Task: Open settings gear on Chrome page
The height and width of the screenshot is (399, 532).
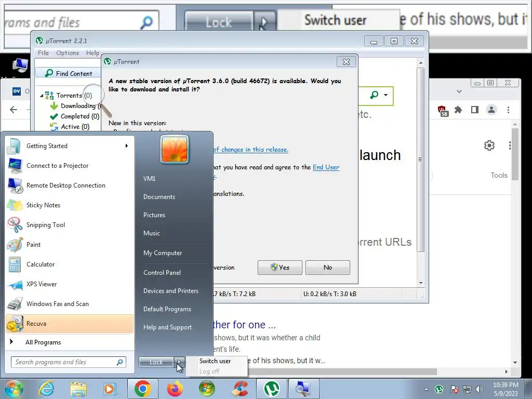Action: (489, 145)
